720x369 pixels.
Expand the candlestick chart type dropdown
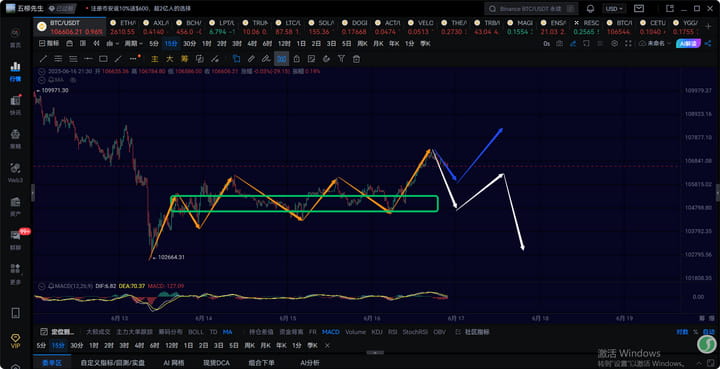click(x=112, y=44)
